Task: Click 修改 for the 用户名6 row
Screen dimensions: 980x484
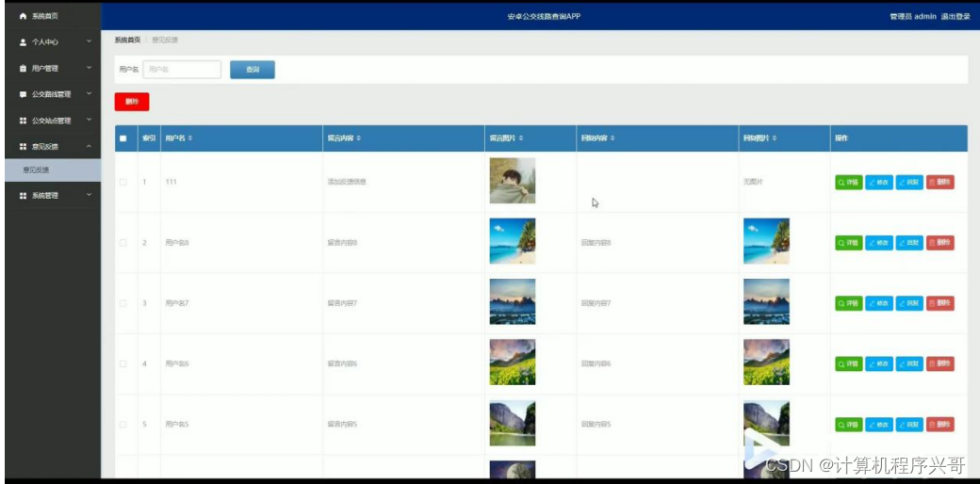Action: pos(879,363)
